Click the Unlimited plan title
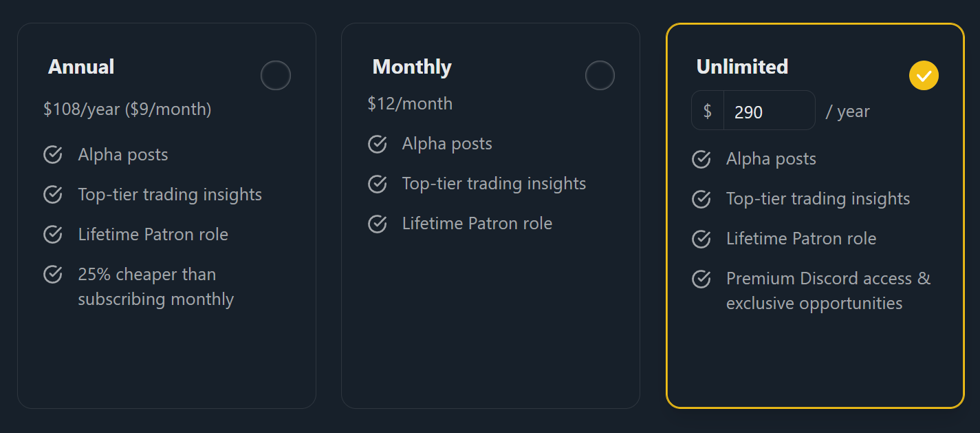 click(x=742, y=67)
